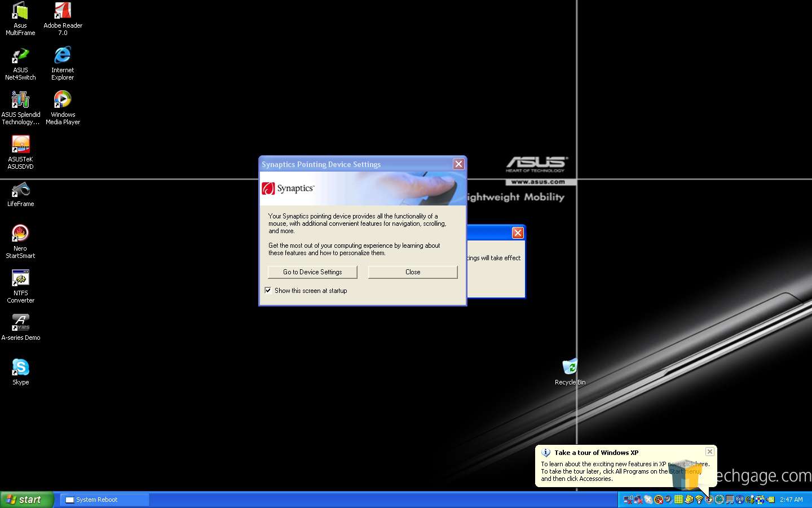The height and width of the screenshot is (508, 812).
Task: Launch the Skype desktop icon
Action: click(20, 372)
